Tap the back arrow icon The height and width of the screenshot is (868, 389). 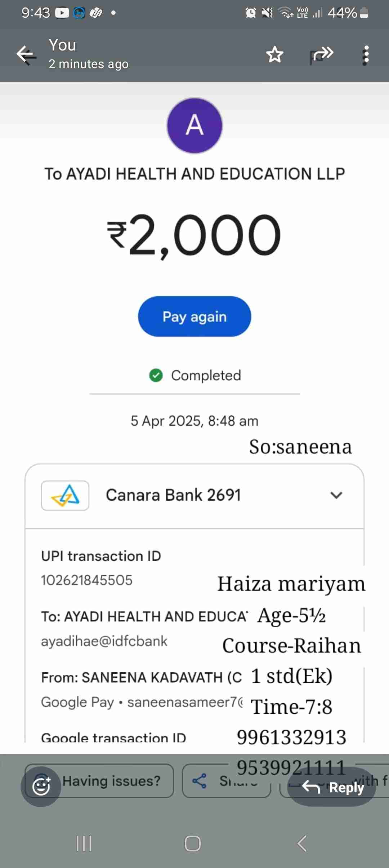point(26,55)
